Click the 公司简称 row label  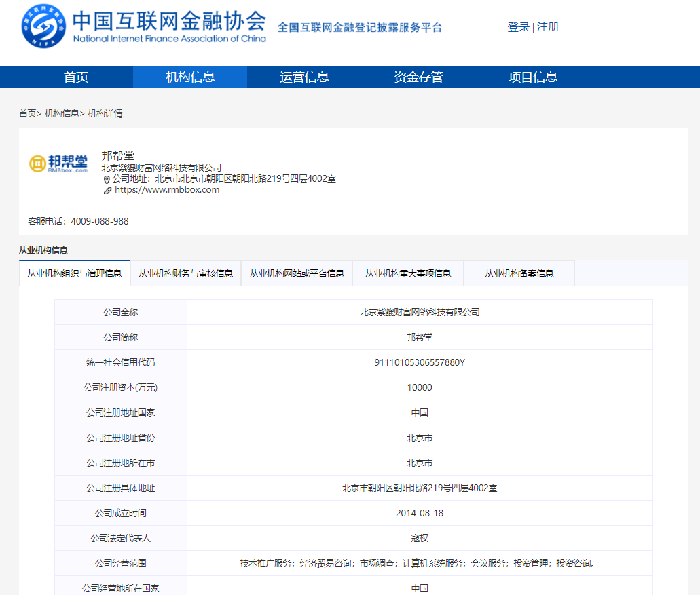[x=121, y=337]
